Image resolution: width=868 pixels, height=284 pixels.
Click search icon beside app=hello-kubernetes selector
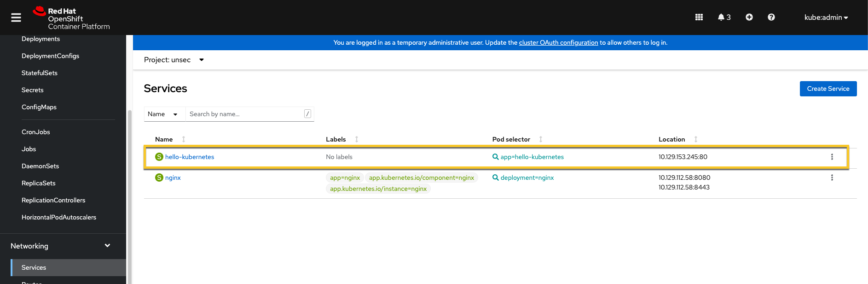point(495,157)
